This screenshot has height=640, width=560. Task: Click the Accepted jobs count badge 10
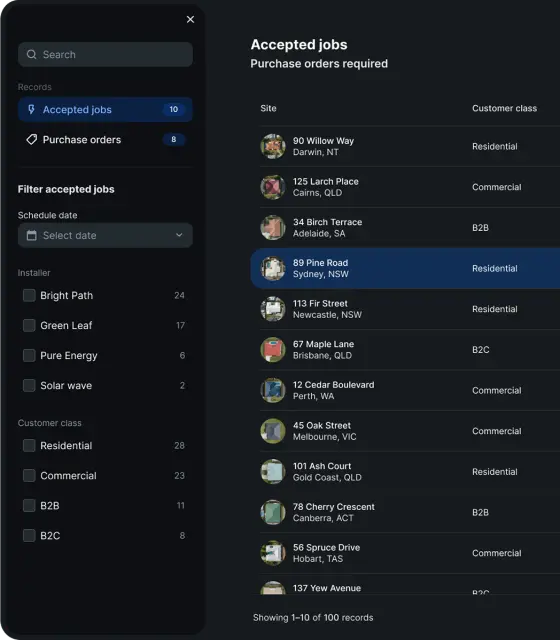click(x=173, y=109)
